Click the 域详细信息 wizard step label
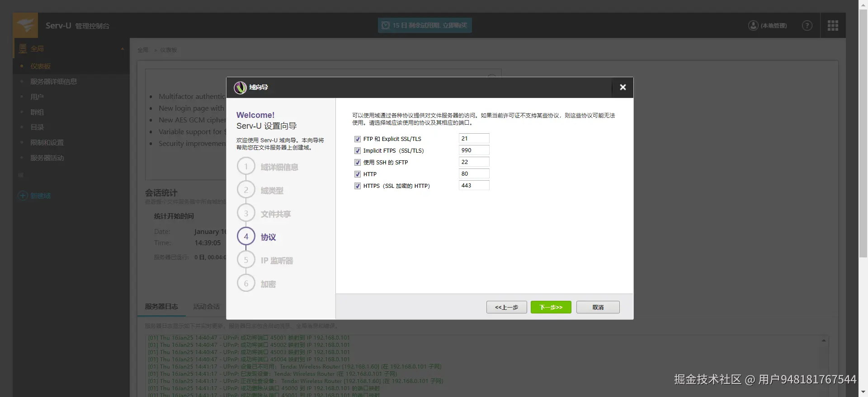868x397 pixels. coord(279,167)
